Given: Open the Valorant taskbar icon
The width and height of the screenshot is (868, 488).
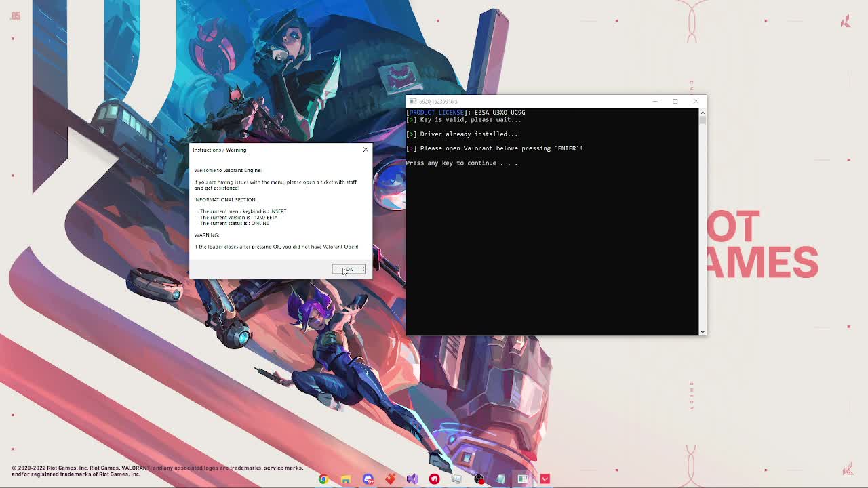Looking at the screenshot, I should [545, 479].
